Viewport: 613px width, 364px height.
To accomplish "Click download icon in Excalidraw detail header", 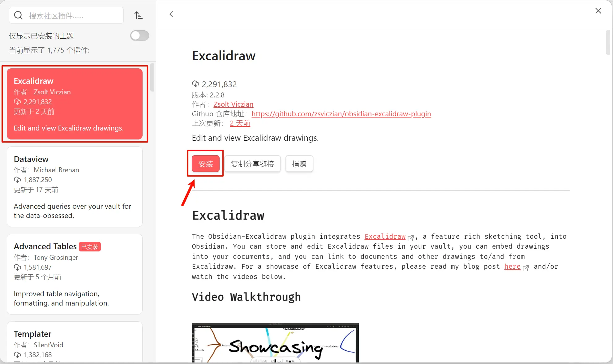I will coord(195,84).
